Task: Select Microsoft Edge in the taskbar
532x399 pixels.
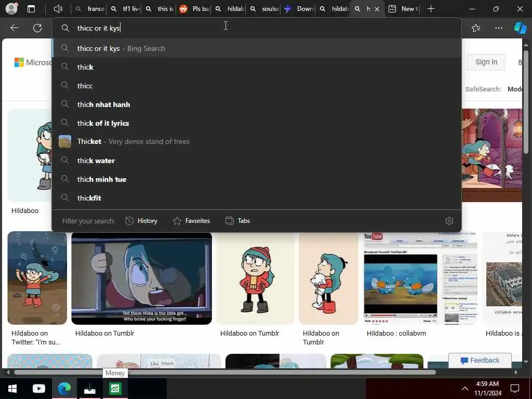Action: point(64,389)
